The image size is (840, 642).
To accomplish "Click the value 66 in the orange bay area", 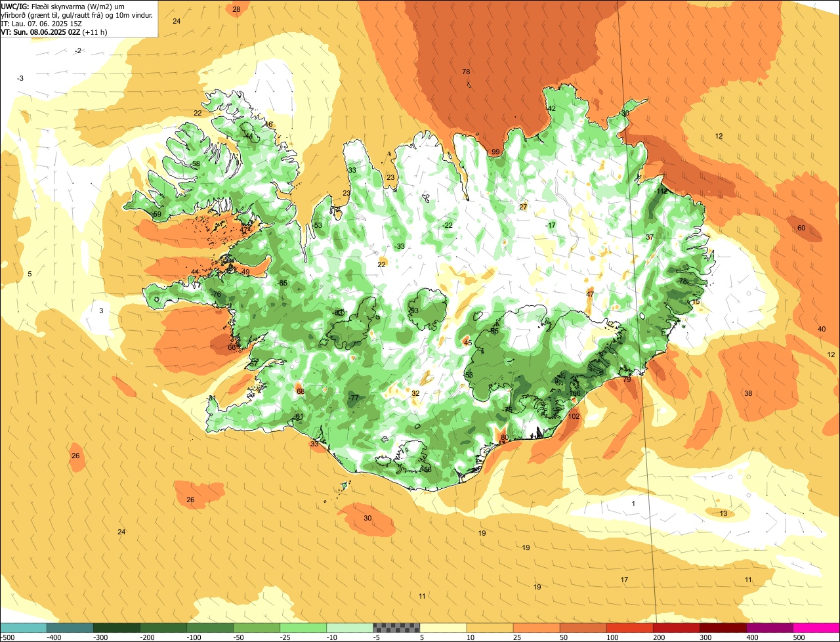I will point(232,348).
